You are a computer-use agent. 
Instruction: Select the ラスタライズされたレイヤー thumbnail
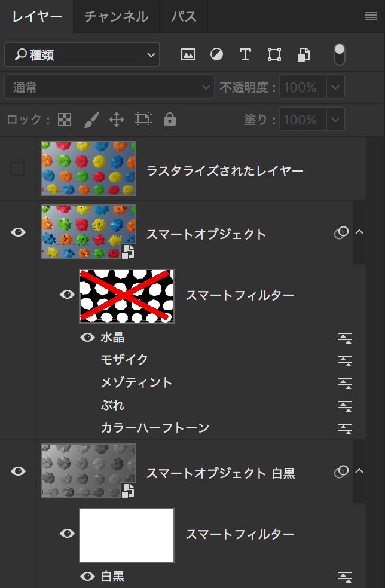click(x=88, y=169)
